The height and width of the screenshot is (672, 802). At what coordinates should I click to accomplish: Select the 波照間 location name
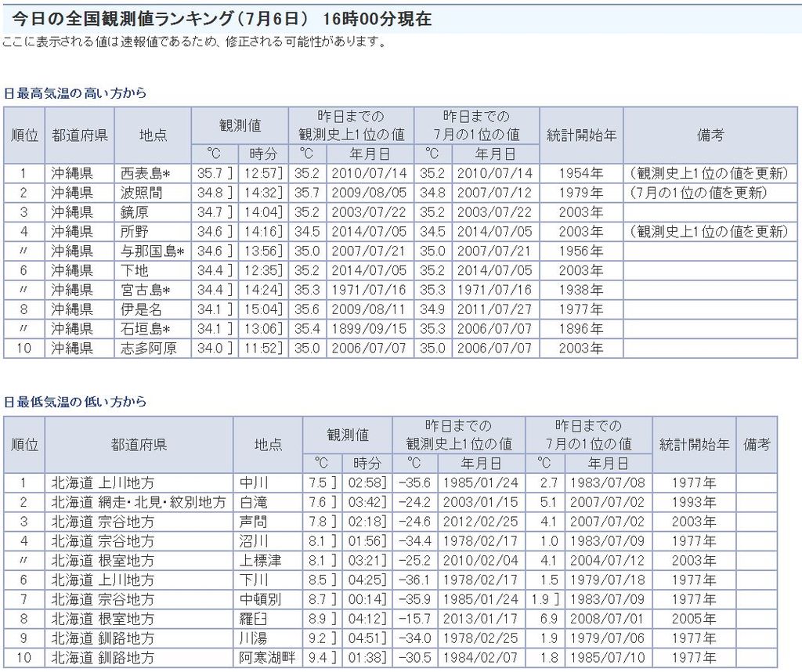pyautogui.click(x=140, y=193)
